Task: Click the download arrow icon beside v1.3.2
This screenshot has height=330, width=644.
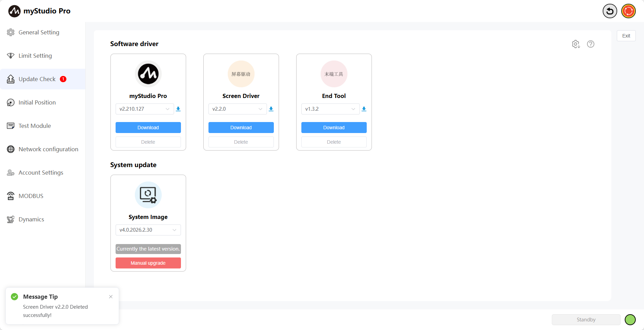Action: 364,109
